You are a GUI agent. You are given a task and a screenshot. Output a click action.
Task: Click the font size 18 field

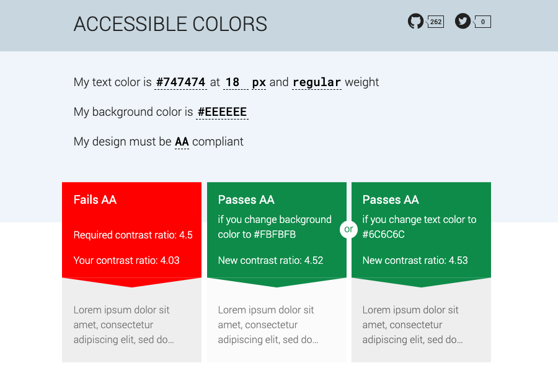pyautogui.click(x=232, y=82)
